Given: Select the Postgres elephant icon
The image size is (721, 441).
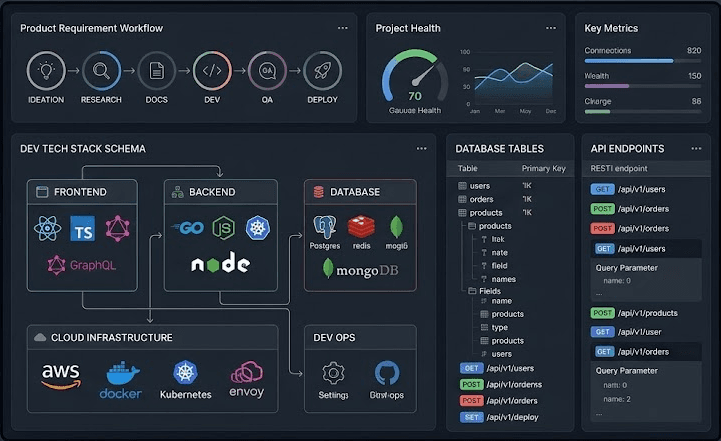Looking at the screenshot, I should click(325, 227).
